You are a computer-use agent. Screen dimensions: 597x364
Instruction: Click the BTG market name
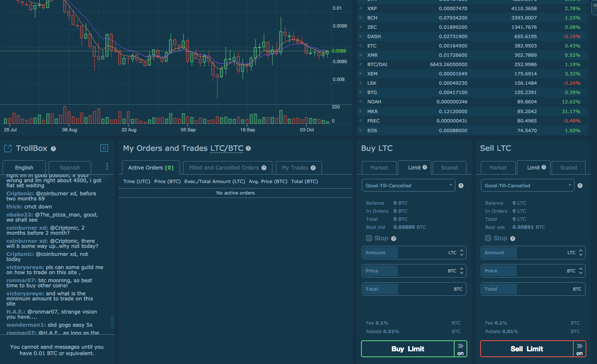click(x=372, y=92)
